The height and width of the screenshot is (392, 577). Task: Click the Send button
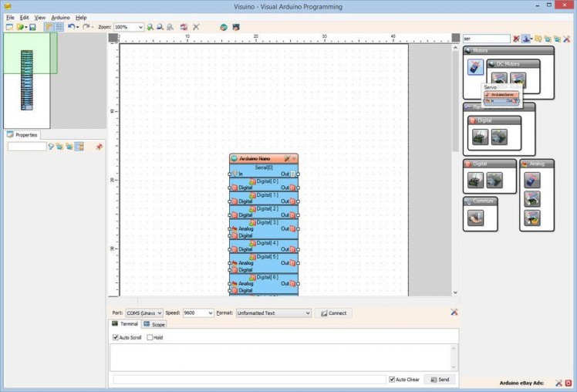(x=440, y=380)
